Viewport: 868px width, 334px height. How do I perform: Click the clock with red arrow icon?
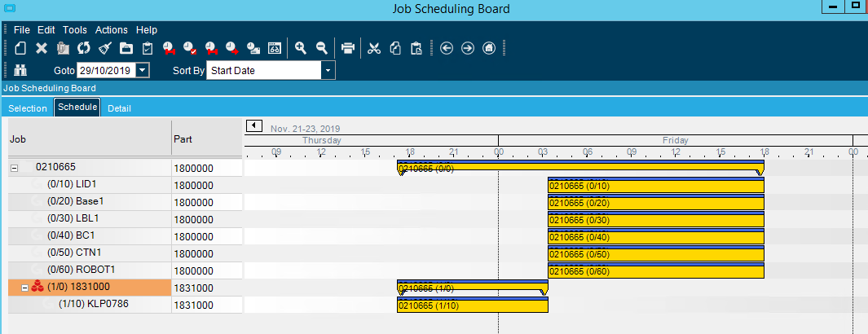[232, 48]
